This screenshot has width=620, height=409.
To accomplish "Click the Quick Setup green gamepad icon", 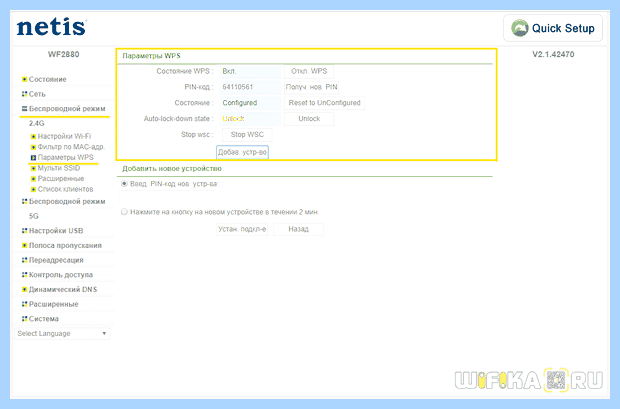I will tap(520, 28).
